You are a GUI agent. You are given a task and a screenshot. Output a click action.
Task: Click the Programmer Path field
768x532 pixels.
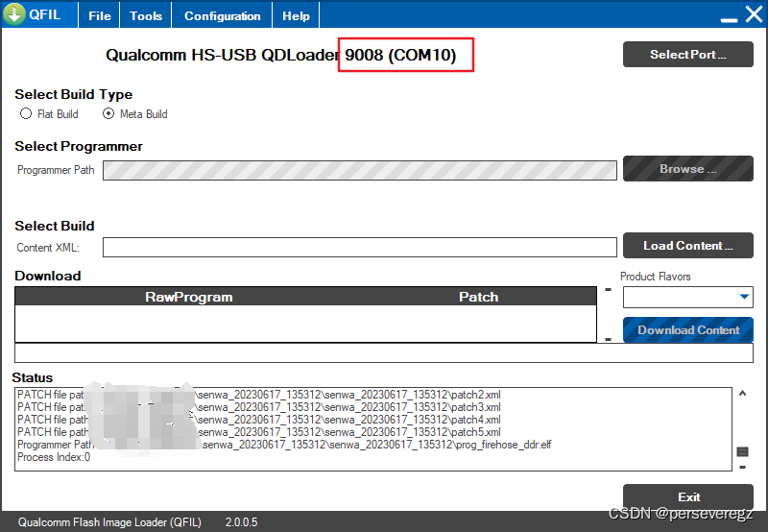click(359, 170)
